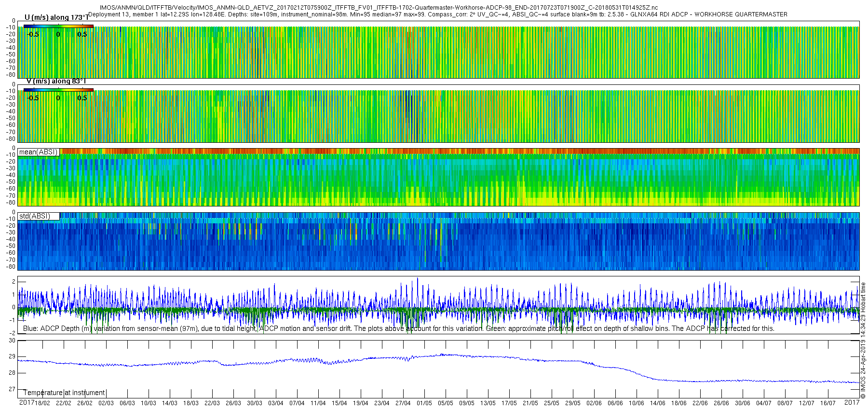Screen dimensions: 868x410
Task: Click the IMOS file path title line
Action: tap(379, 8)
